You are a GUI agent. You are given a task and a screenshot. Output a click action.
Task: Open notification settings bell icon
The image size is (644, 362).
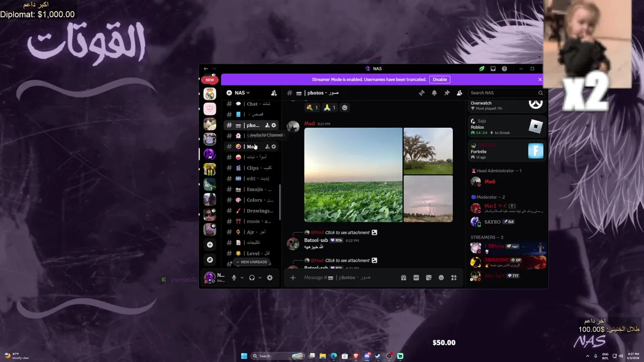(434, 93)
